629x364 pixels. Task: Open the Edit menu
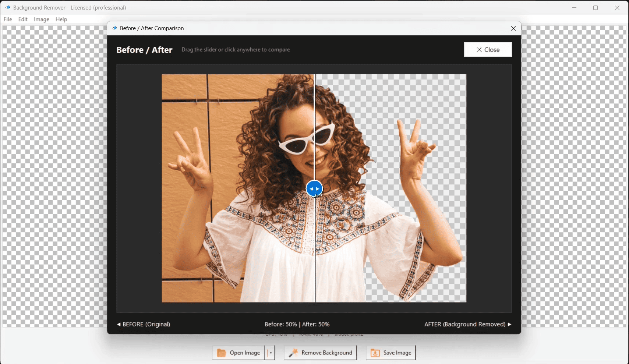click(23, 19)
